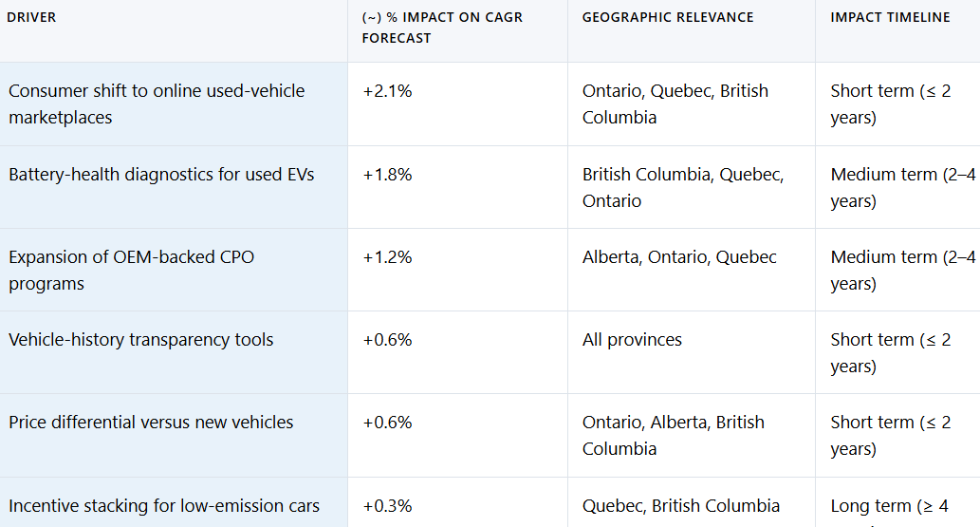Click the +1.2% impact value
980x527 pixels.
pyautogui.click(x=387, y=257)
